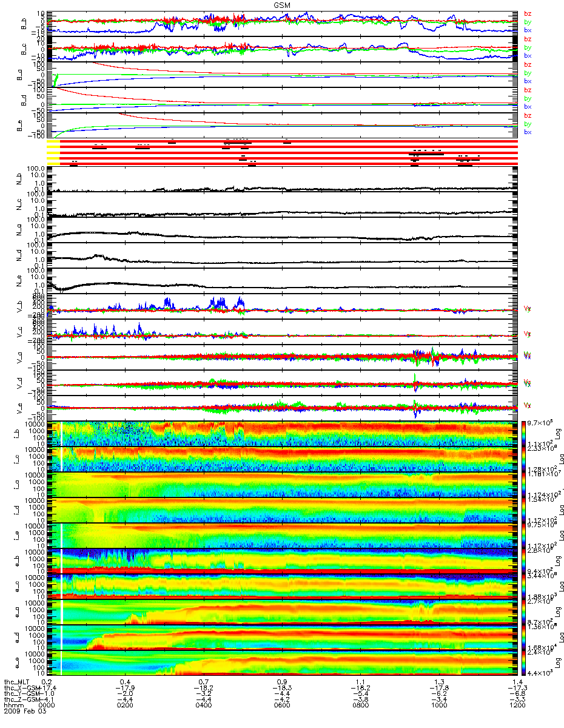Click the red bz legend of B_e panel

coord(527,115)
